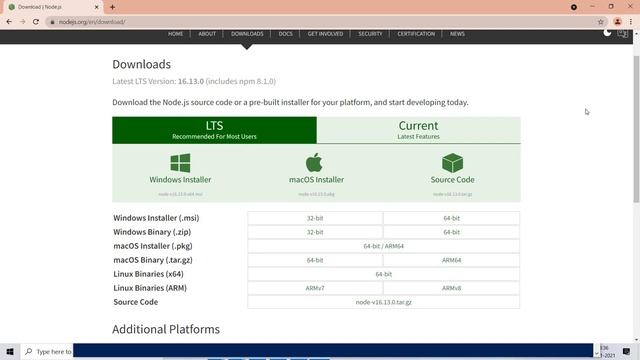
Task: Download Linux Binaries ARMv7
Action: click(x=315, y=288)
